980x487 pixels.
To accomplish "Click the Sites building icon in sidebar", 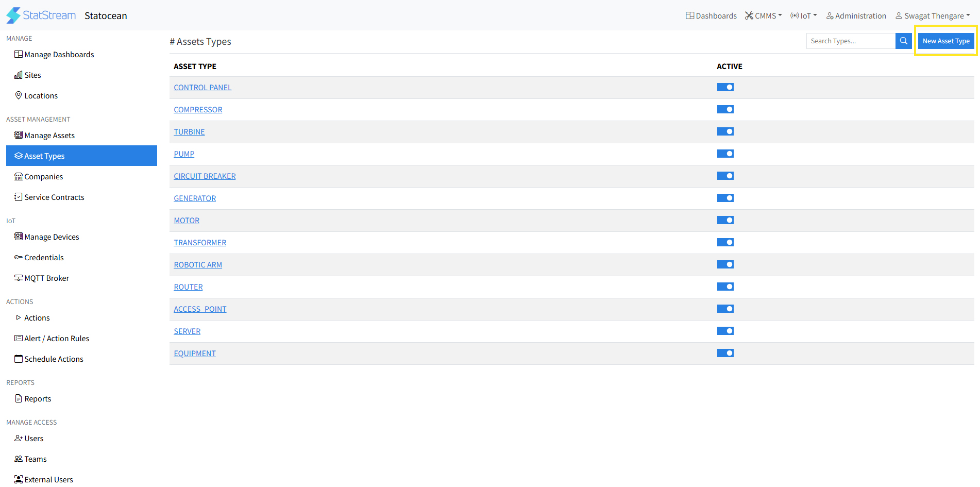I will click(x=19, y=75).
